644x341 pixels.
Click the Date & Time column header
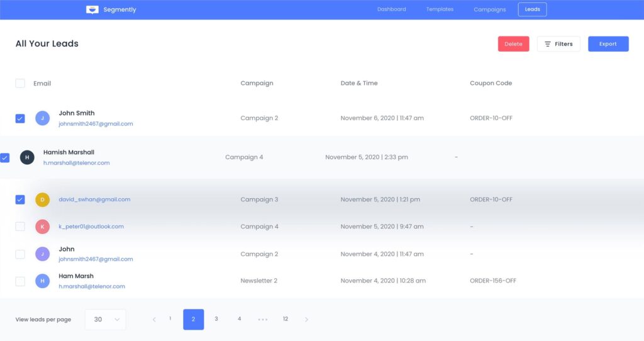(x=359, y=83)
